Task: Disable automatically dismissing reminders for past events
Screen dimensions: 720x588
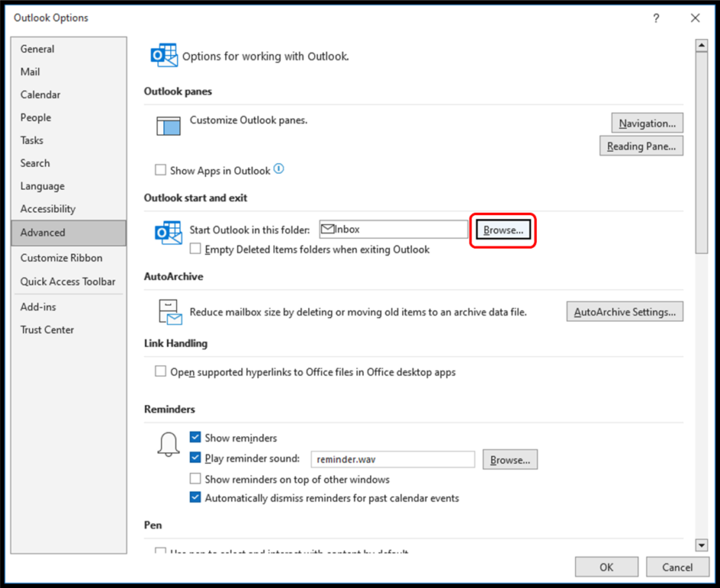Action: point(195,497)
